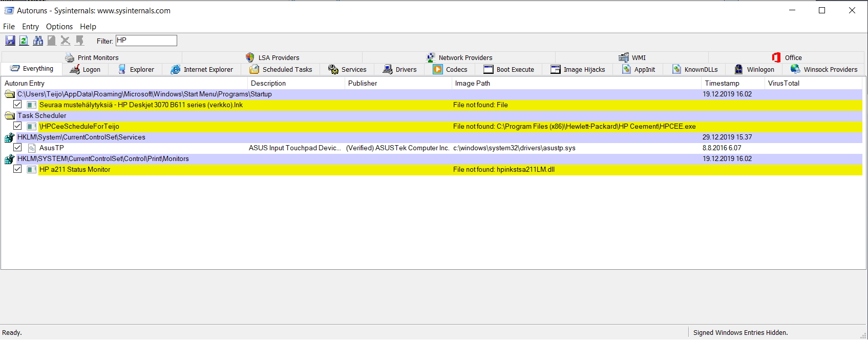Click the Jump to Entry icon
Image resolution: width=868 pixels, height=340 pixels.
79,41
